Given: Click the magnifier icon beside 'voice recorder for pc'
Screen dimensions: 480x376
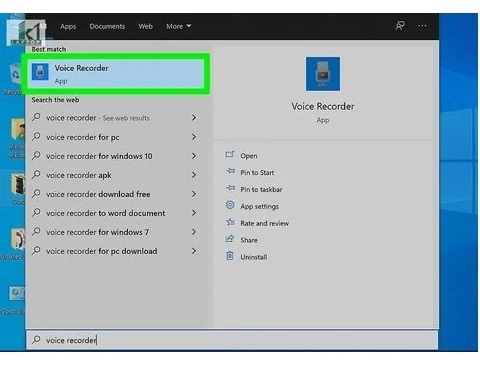Looking at the screenshot, I should 36,137.
